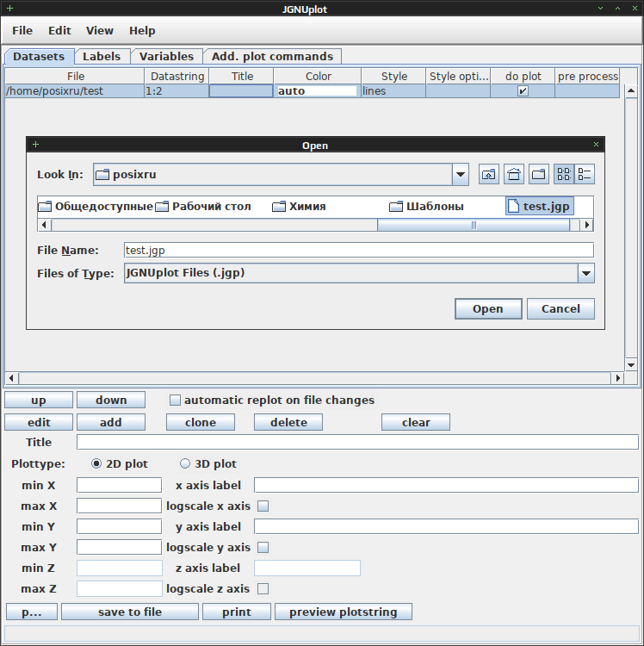Select the 3D plot radio button
This screenshot has width=644, height=646.
(185, 464)
